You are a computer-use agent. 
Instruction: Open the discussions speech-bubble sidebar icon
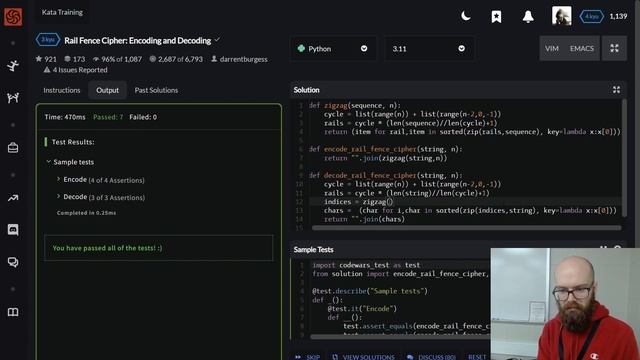[13, 262]
